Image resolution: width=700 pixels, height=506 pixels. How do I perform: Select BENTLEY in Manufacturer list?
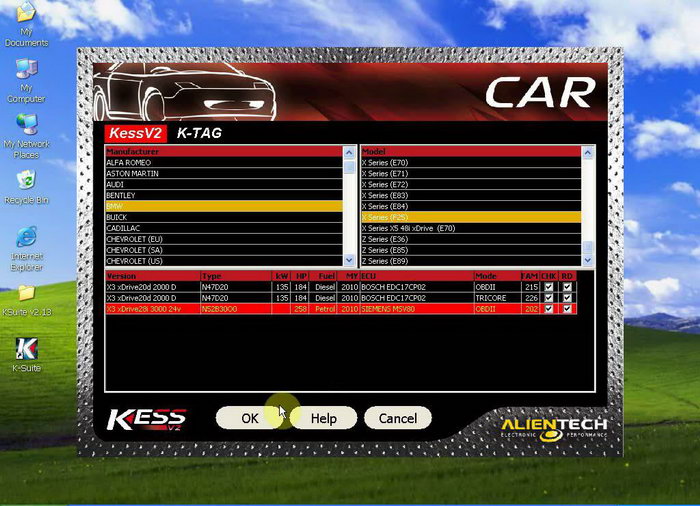click(224, 195)
